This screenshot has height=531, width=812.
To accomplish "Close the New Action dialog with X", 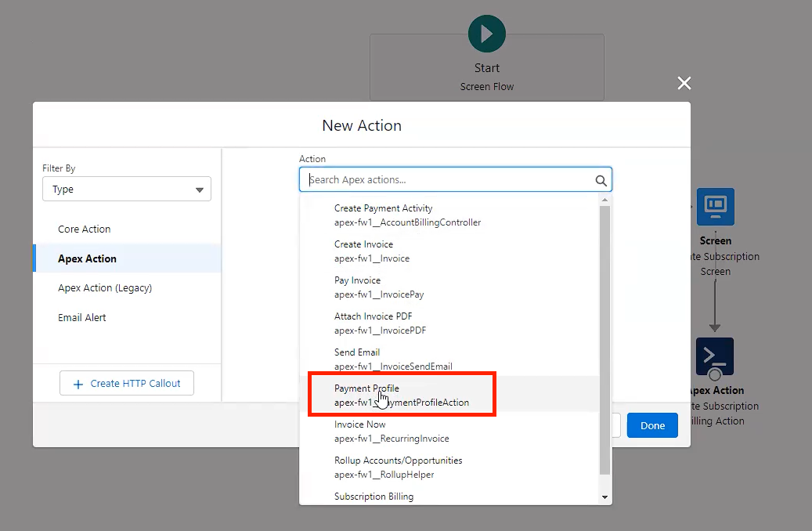I will coord(684,84).
